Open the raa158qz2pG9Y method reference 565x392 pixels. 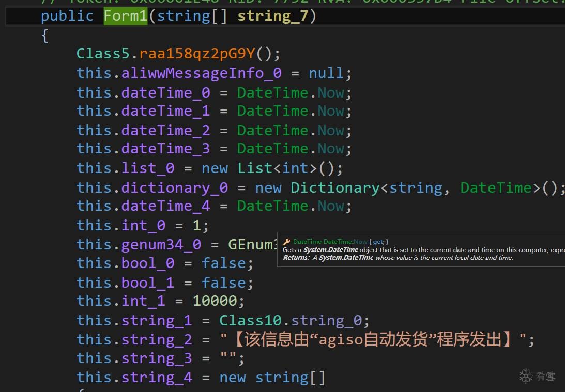(197, 54)
